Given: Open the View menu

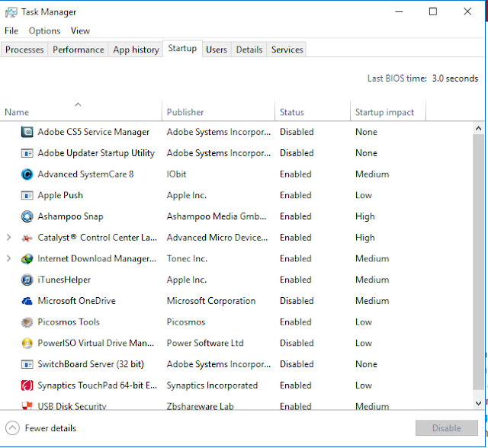Looking at the screenshot, I should click(x=80, y=30).
